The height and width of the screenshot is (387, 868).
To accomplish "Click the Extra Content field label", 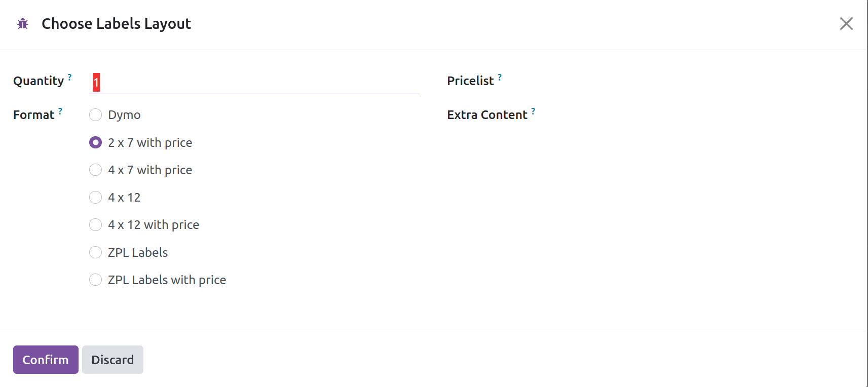I will (487, 115).
